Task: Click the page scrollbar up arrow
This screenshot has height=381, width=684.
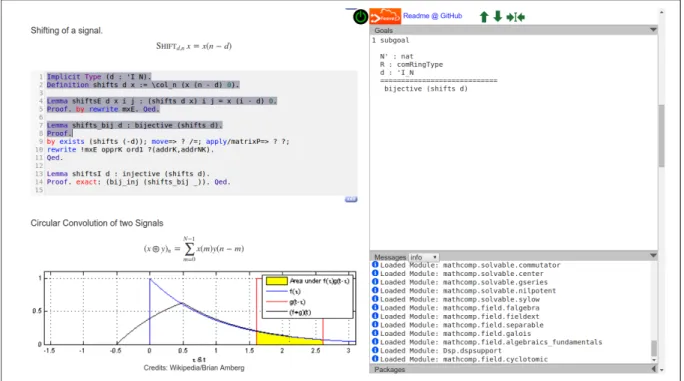Action: (x=662, y=12)
